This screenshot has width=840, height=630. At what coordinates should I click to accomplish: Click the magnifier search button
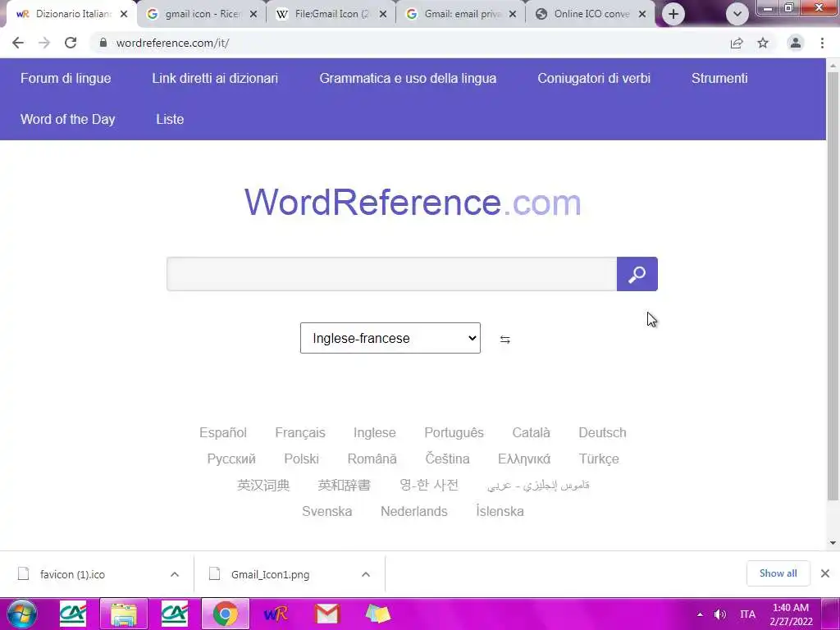point(637,274)
